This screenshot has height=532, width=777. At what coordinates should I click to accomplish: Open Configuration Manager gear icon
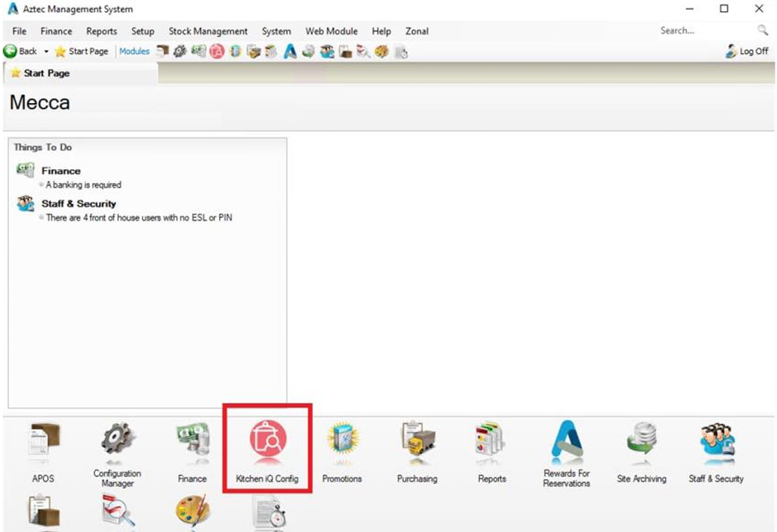click(x=117, y=442)
